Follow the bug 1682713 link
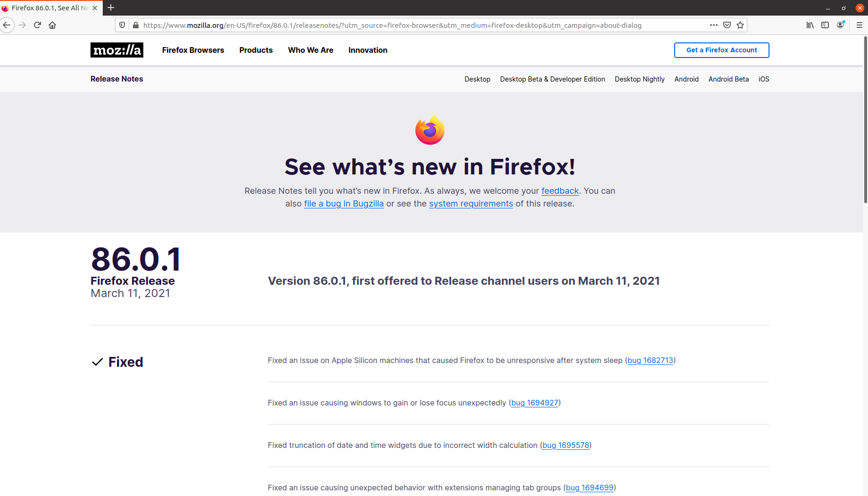This screenshot has width=868, height=496. coord(650,360)
